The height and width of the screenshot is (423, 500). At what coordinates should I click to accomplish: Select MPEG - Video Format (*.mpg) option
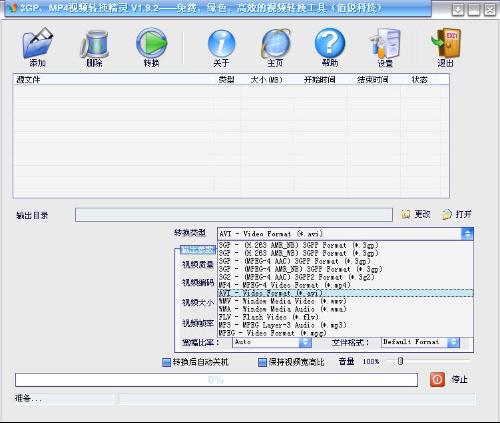(345, 333)
